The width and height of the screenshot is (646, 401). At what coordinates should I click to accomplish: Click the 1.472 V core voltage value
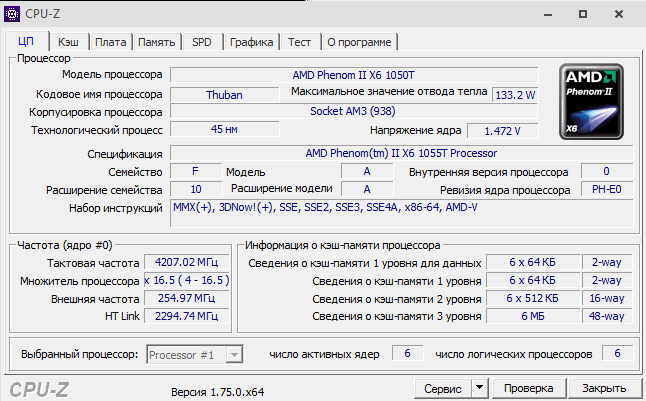(x=503, y=131)
